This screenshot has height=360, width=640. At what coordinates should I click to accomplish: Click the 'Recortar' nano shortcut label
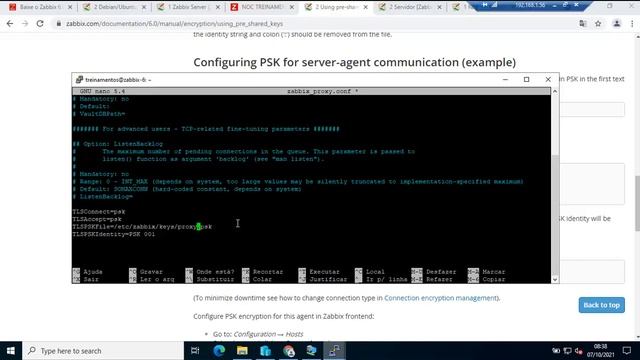[x=268, y=272]
